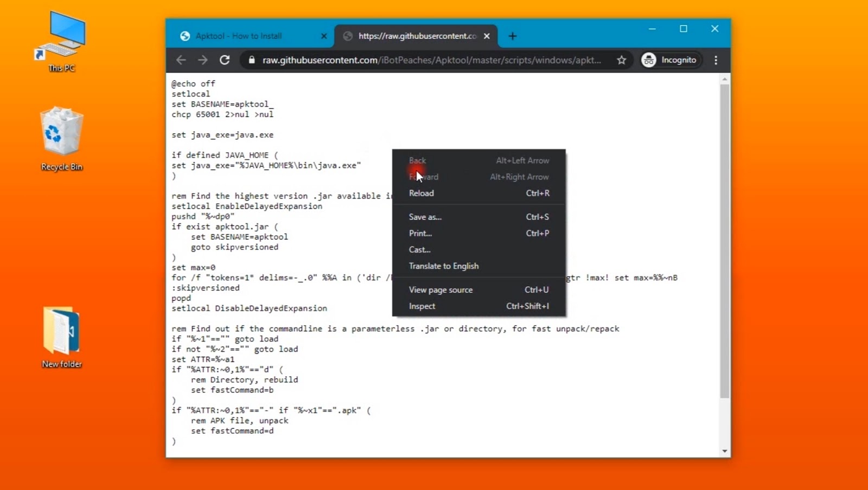868x490 pixels.
Task: Open Chrome's three-dot settings menu
Action: click(x=716, y=60)
